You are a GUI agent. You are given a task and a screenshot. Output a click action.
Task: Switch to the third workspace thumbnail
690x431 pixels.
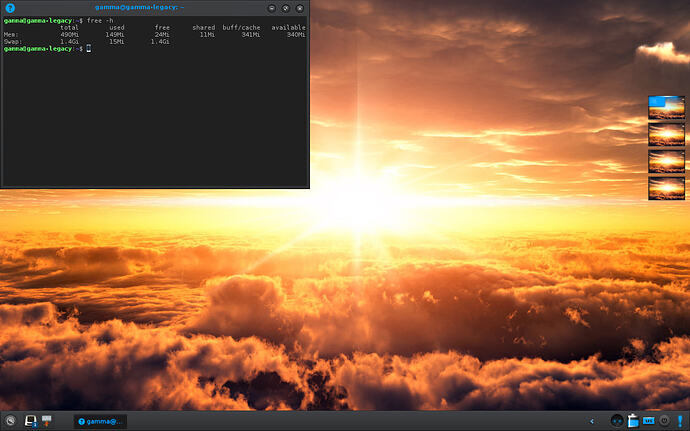pyautogui.click(x=666, y=161)
